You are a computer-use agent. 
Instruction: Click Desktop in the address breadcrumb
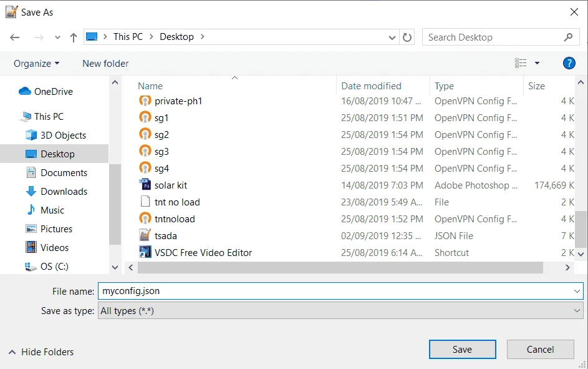pos(176,37)
